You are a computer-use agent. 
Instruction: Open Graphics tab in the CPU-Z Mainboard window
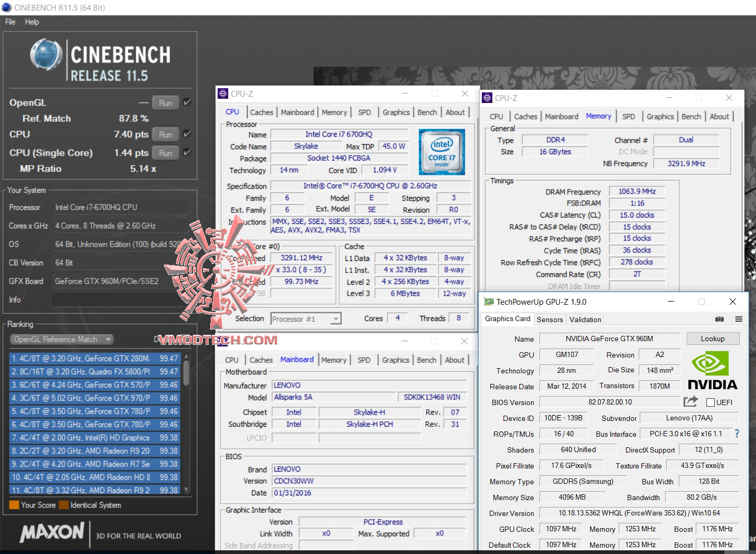pyautogui.click(x=396, y=360)
